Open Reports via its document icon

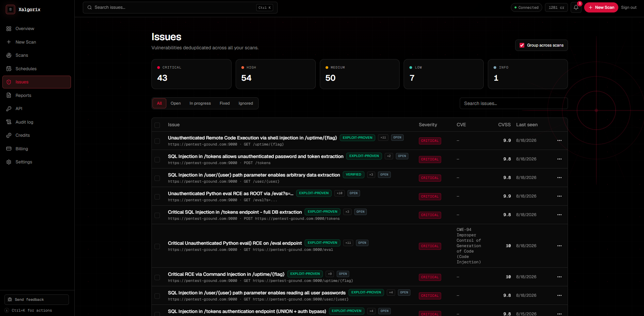pyautogui.click(x=9, y=95)
